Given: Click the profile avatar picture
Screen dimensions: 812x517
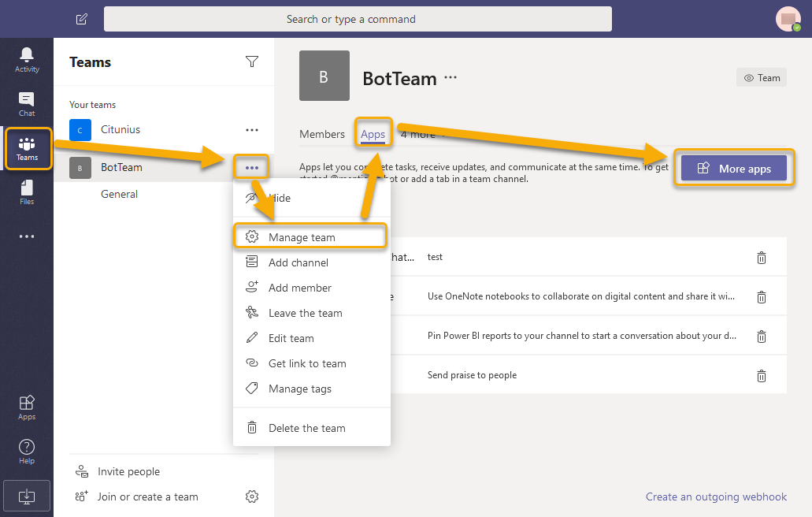Looking at the screenshot, I should (788, 19).
